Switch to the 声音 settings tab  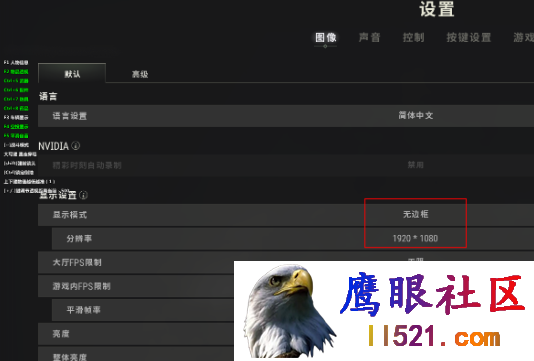(370, 37)
